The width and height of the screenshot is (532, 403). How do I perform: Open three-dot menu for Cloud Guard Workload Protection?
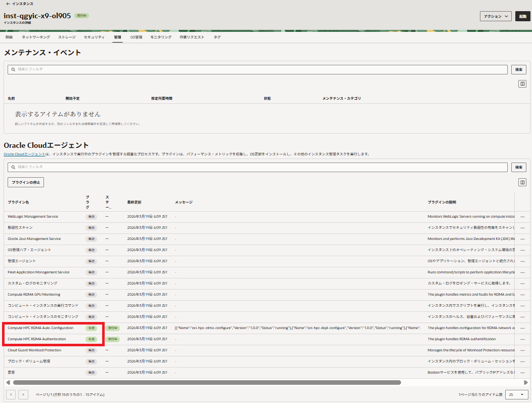point(522,350)
